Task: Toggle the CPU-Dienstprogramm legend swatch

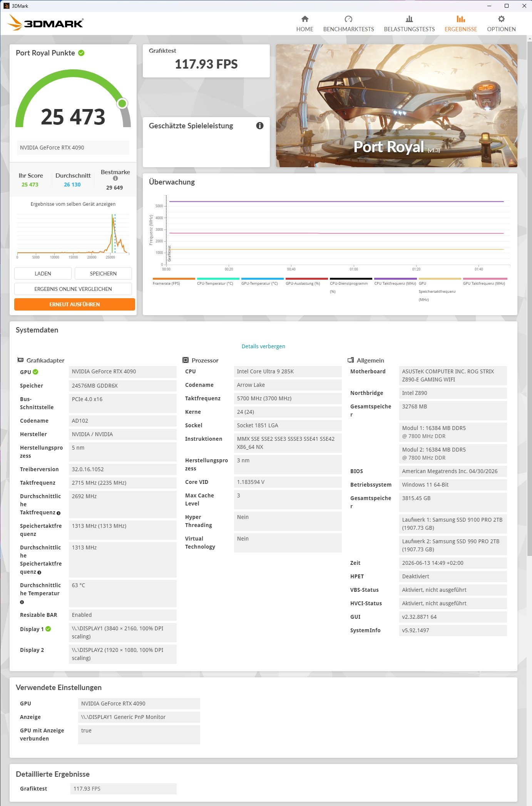Action: coord(351,279)
